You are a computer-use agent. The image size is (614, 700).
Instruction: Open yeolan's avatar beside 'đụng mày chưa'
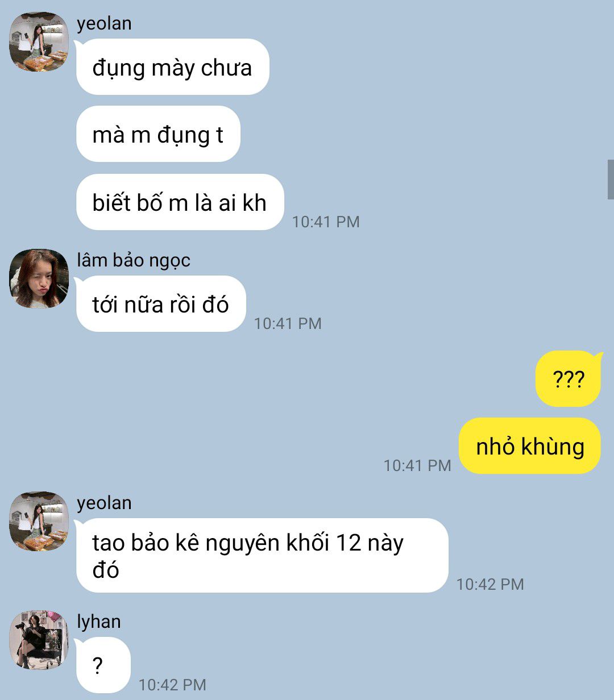point(39,42)
